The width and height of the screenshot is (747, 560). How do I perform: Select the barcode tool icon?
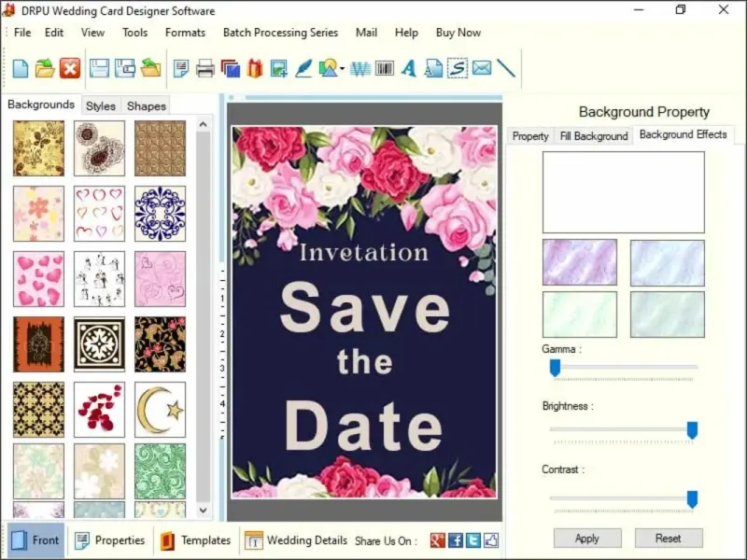[x=384, y=68]
